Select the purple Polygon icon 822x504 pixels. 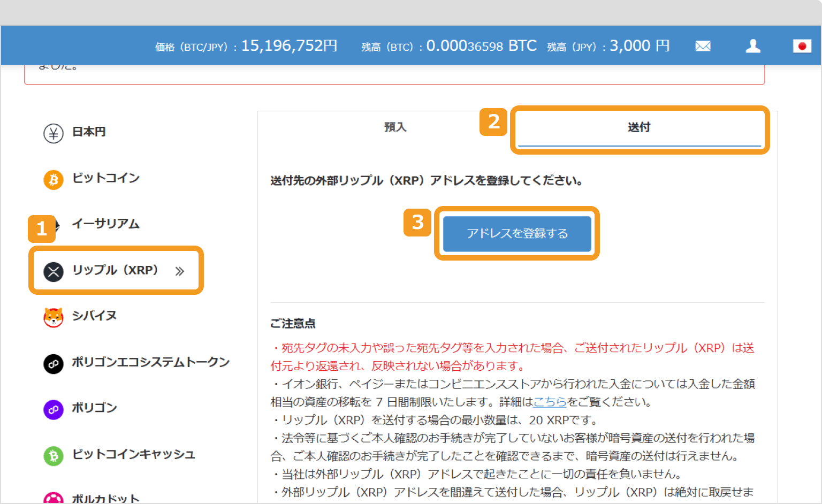pyautogui.click(x=53, y=409)
